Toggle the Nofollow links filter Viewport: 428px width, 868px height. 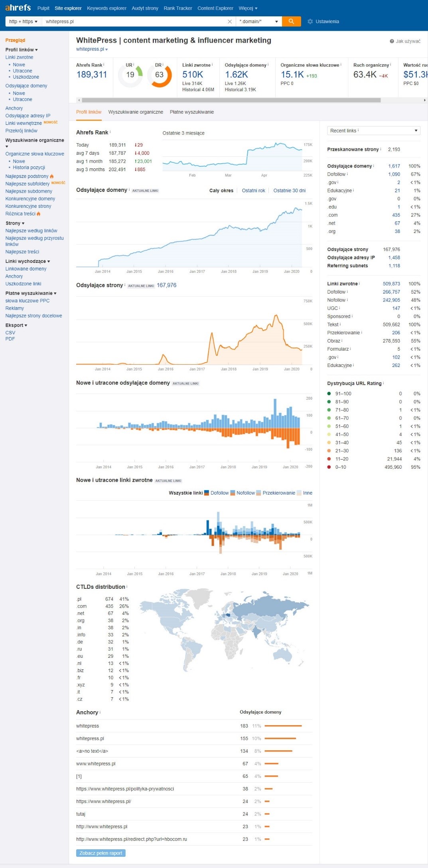pos(246,493)
